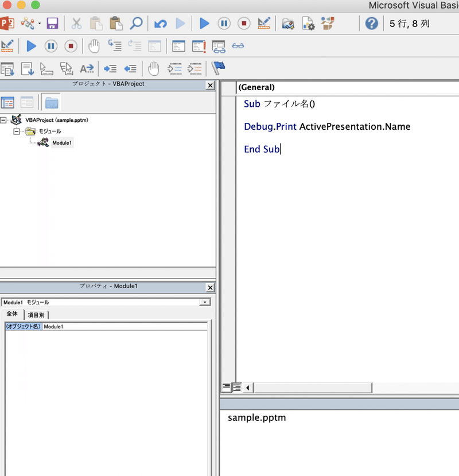Undo the last edit
The height and width of the screenshot is (476, 459).
(160, 24)
